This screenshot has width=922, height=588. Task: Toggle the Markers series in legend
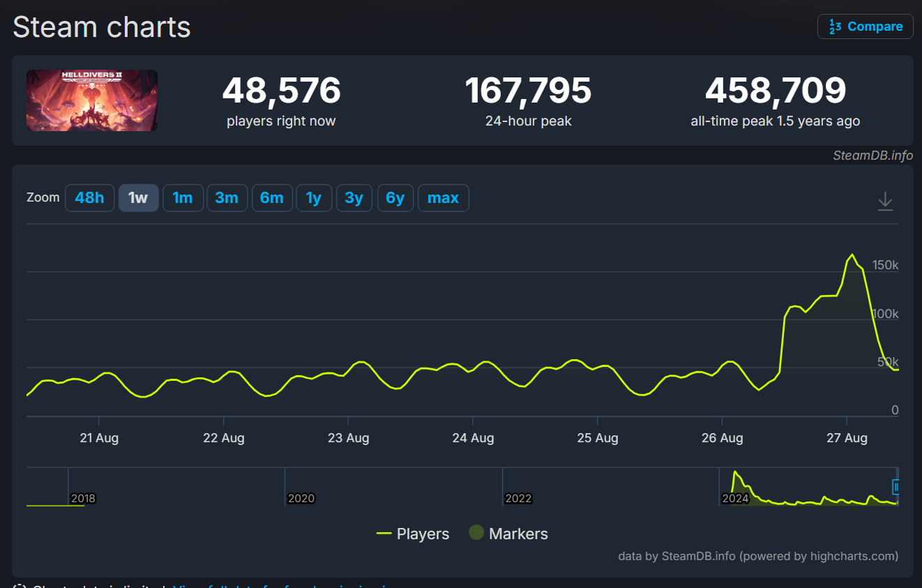pos(508,534)
